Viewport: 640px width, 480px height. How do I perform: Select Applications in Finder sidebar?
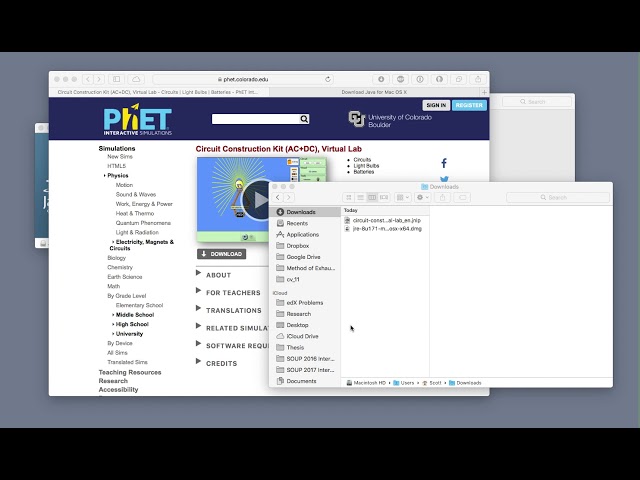pyautogui.click(x=304, y=234)
